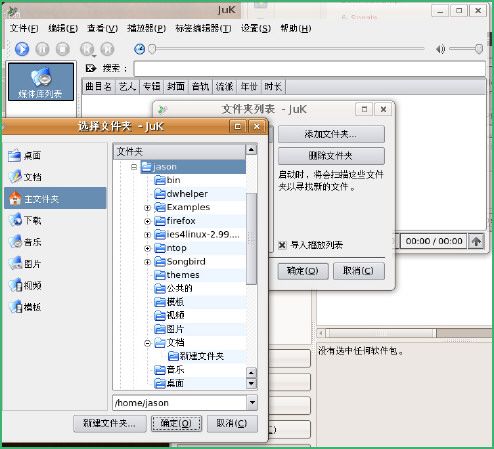Open the /home/jason path dropdown
494x449 pixels.
tap(252, 403)
